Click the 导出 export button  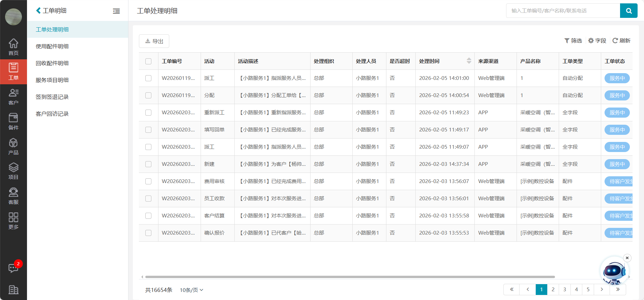point(154,41)
